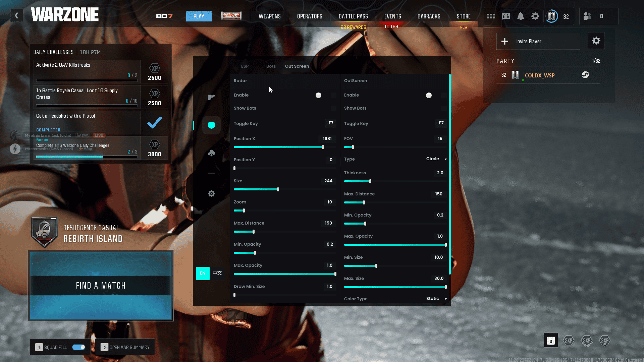Click the FIND A MATCH button
This screenshot has height=362, width=644.
[101, 285]
